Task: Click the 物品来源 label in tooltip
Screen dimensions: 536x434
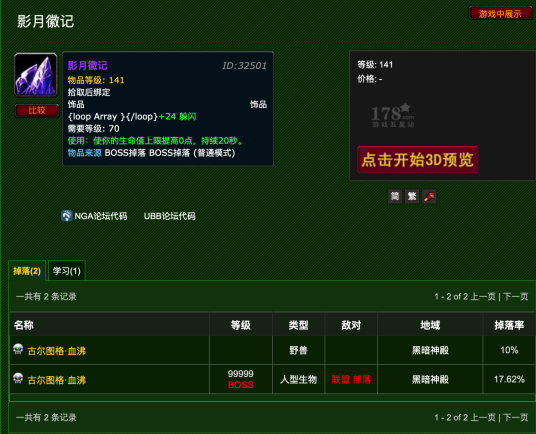Action: (84, 153)
